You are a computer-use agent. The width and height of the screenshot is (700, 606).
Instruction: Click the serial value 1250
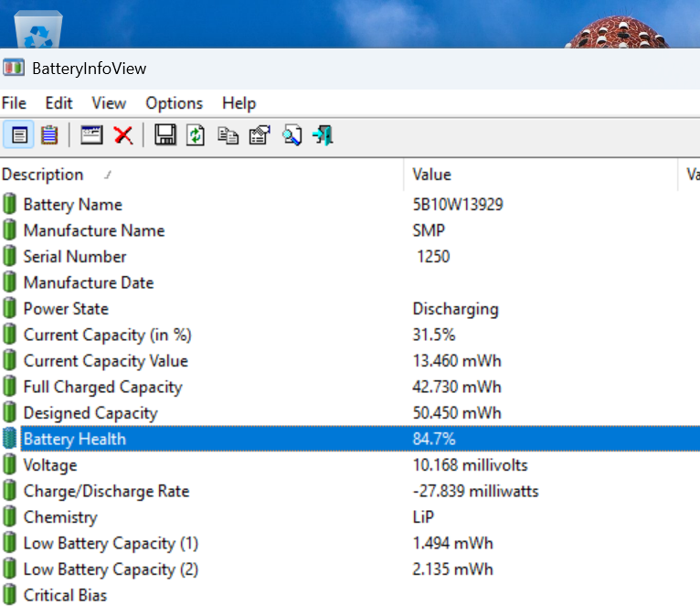433,256
